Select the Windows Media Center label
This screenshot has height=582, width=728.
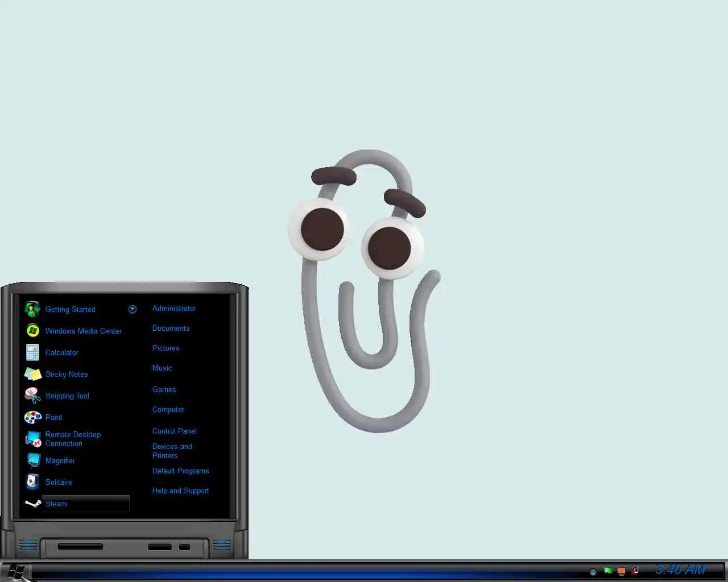pos(84,331)
